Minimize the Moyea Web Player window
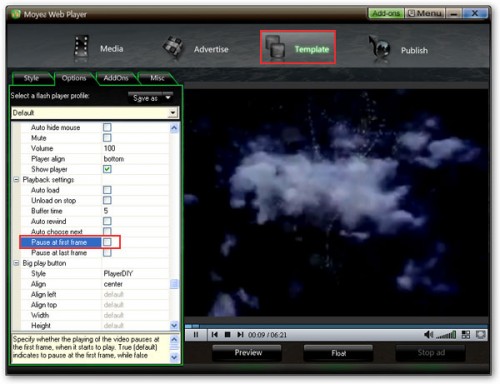500x384 pixels. coord(453,13)
